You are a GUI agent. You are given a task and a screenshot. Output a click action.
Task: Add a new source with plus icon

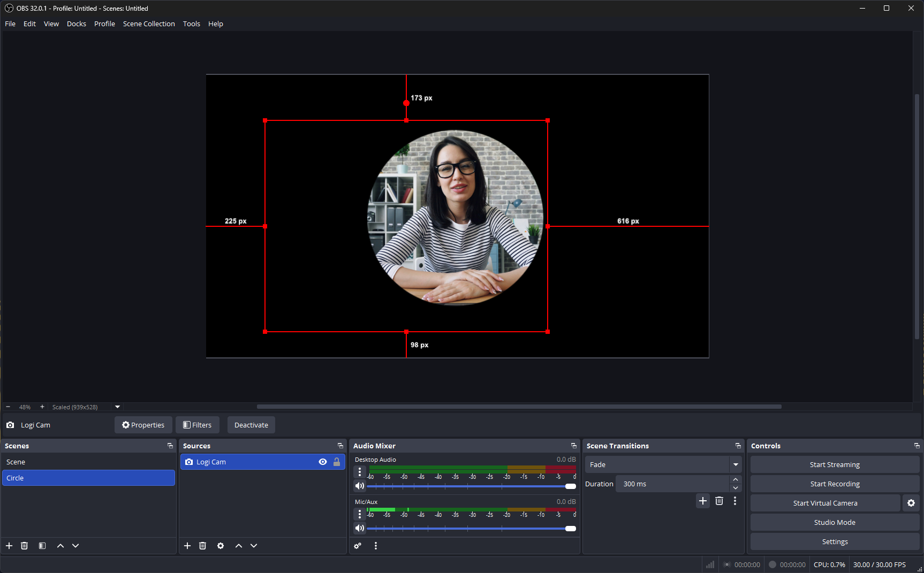click(187, 546)
